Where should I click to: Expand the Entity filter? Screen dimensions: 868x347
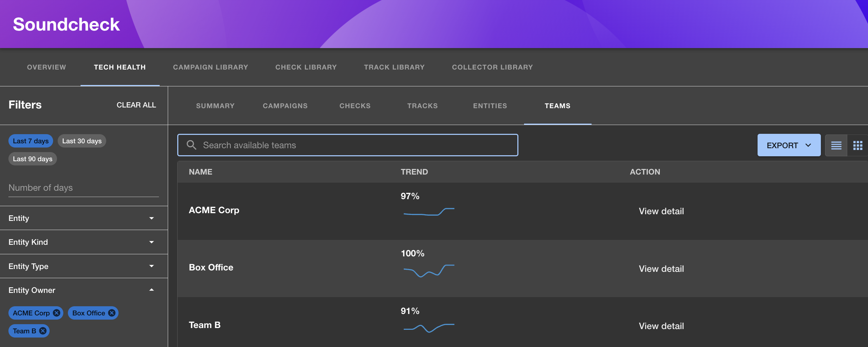(84, 218)
